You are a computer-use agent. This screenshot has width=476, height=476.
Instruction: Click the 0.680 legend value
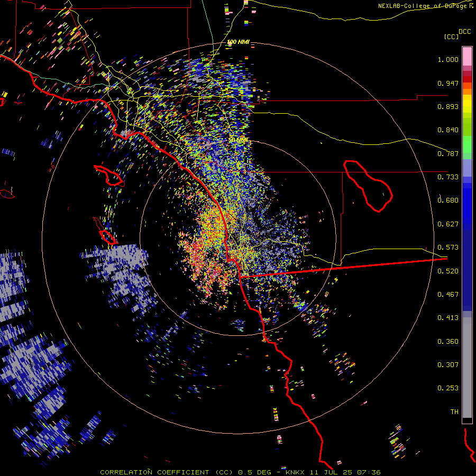coord(448,200)
